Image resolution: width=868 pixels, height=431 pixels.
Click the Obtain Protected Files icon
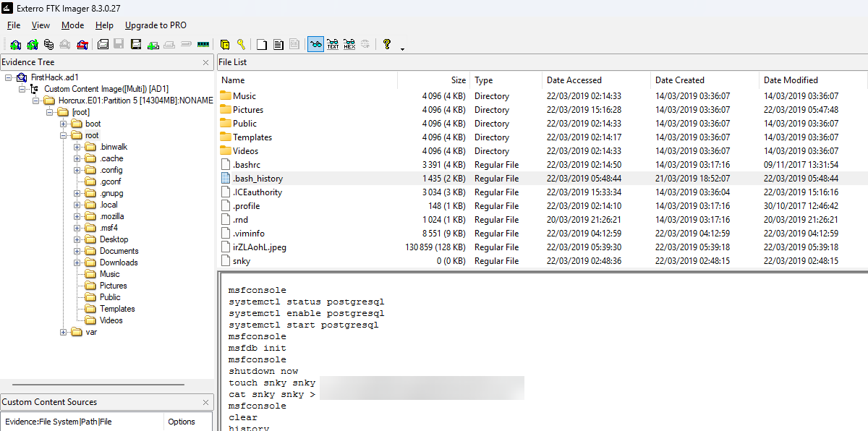225,44
